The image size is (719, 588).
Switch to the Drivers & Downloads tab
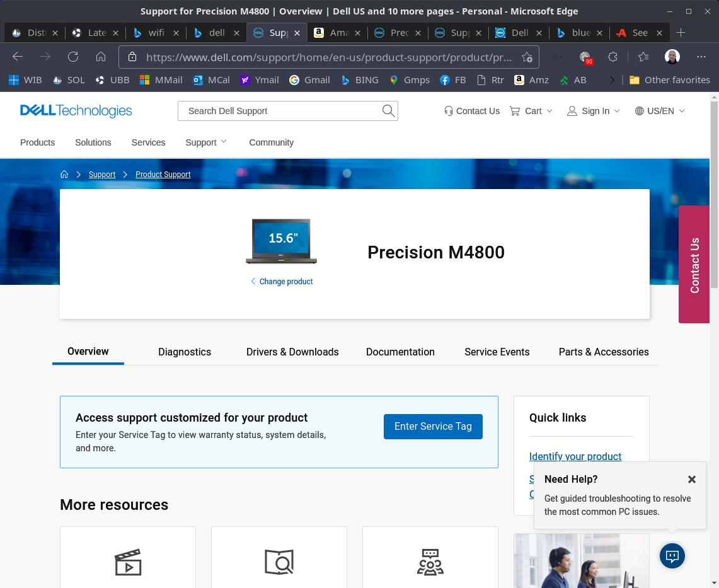coord(292,352)
